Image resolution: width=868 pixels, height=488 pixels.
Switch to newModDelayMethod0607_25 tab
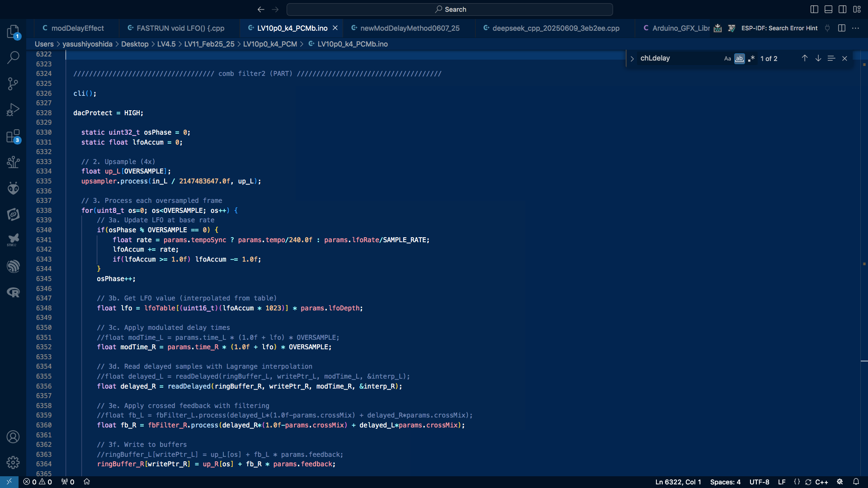coord(410,28)
